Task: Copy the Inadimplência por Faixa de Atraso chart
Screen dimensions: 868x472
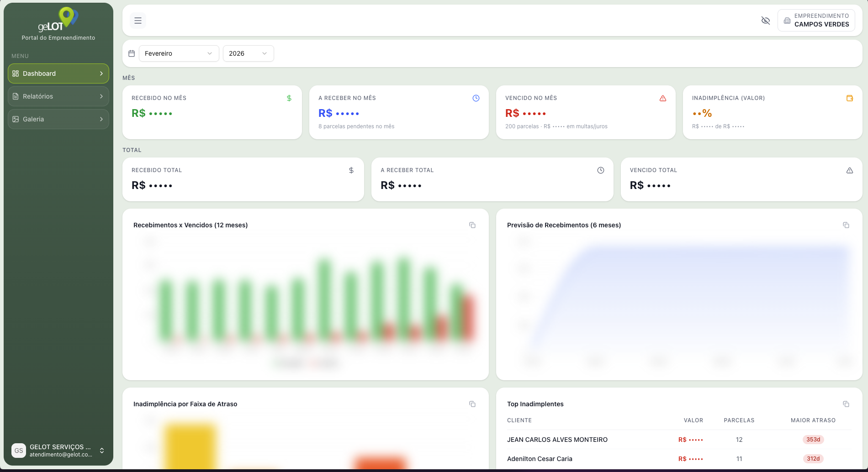Action: click(x=472, y=404)
